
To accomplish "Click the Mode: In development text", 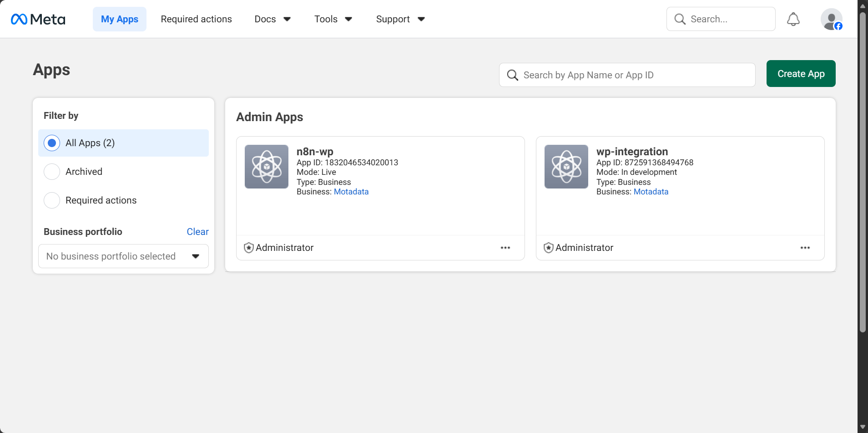I will click(x=637, y=172).
